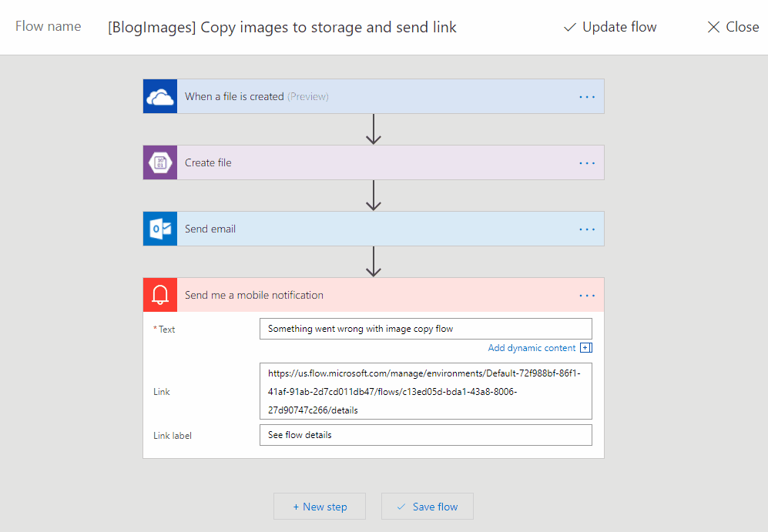Open ellipsis menu on Send email step
Image resolution: width=768 pixels, height=532 pixels.
[587, 229]
